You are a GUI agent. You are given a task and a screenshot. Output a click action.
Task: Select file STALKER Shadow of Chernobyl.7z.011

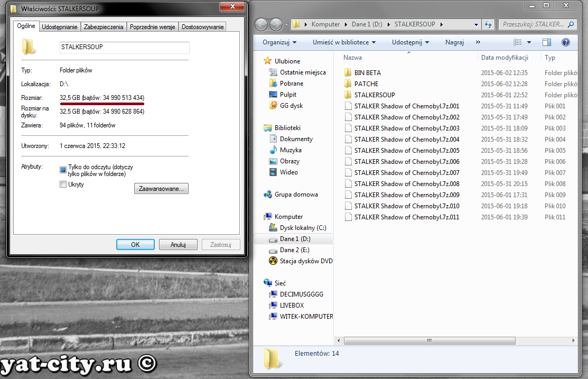tap(407, 217)
